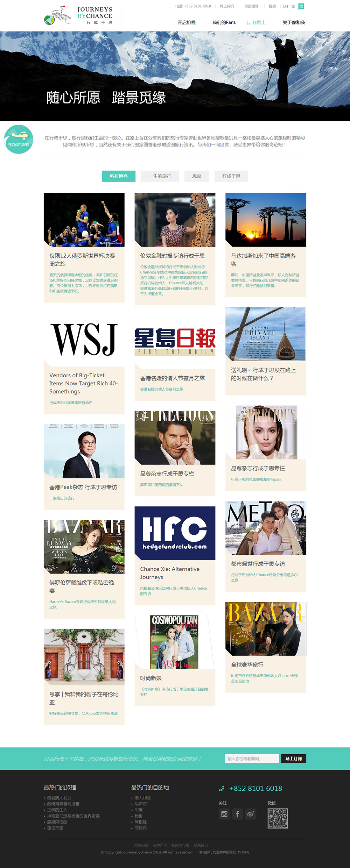Switch language to EN
The height and width of the screenshot is (868, 350).
(286, 6)
